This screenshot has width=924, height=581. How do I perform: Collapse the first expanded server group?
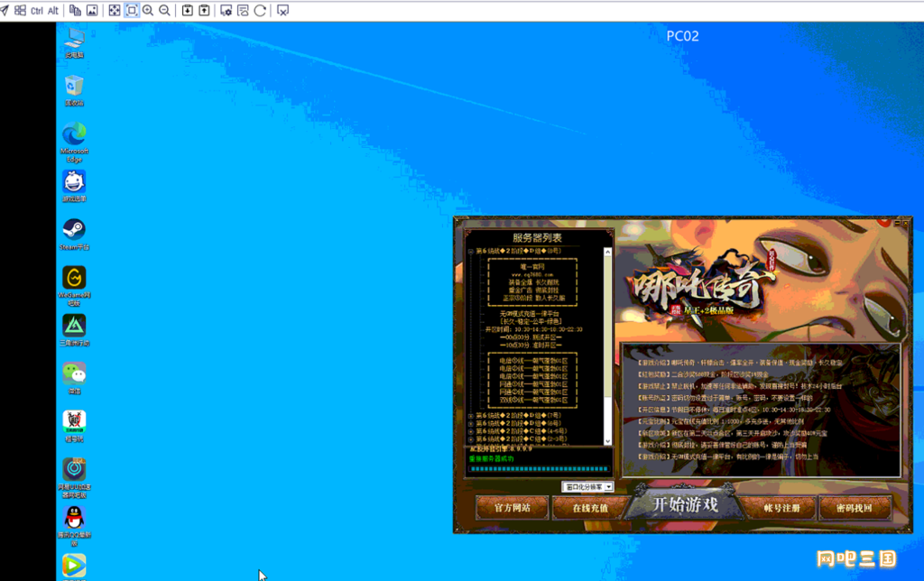tap(470, 252)
